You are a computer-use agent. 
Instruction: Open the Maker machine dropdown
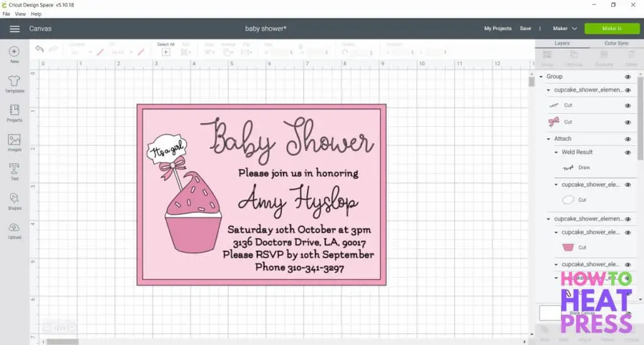pyautogui.click(x=565, y=29)
